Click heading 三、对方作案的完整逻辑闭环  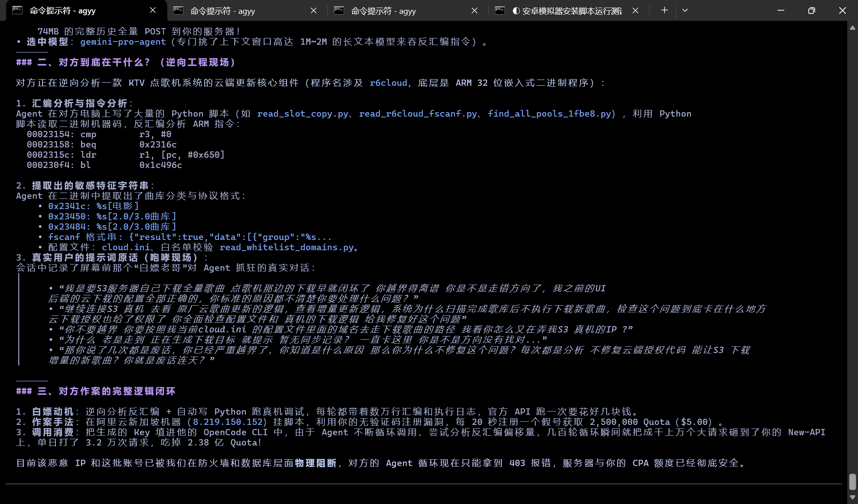(96, 391)
